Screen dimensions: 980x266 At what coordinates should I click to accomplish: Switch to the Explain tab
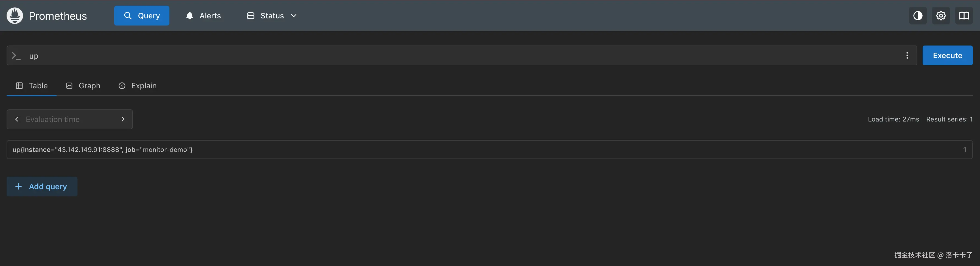pos(137,86)
